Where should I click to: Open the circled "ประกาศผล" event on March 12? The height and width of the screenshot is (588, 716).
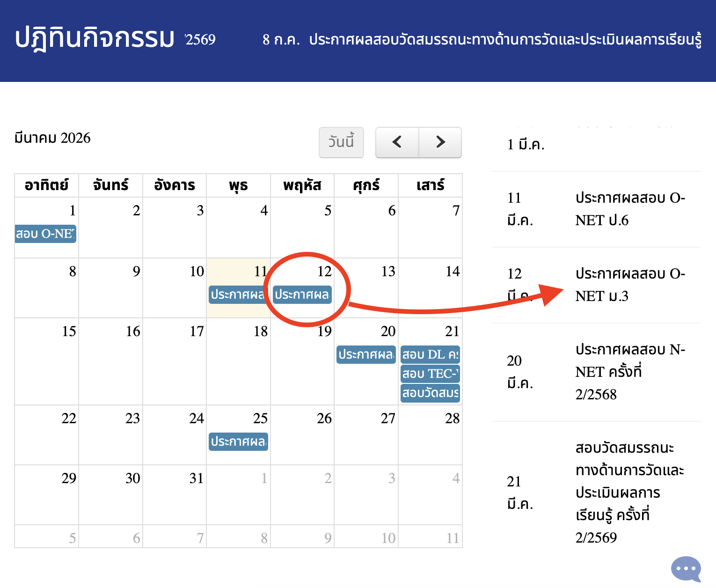[302, 295]
